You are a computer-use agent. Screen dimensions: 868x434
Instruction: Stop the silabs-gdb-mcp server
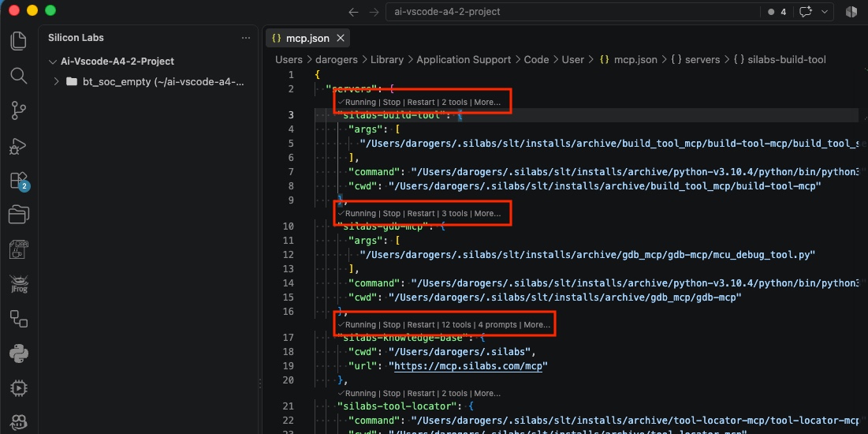[391, 213]
